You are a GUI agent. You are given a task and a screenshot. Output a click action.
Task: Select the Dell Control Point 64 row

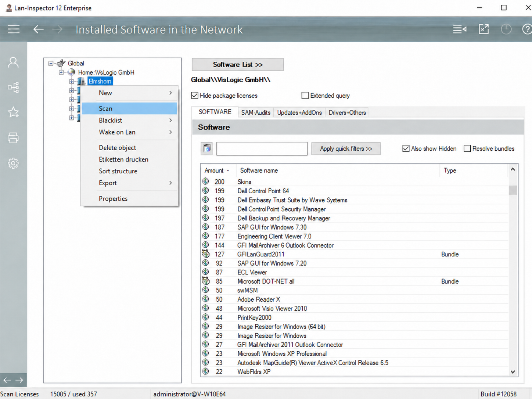tap(355, 191)
